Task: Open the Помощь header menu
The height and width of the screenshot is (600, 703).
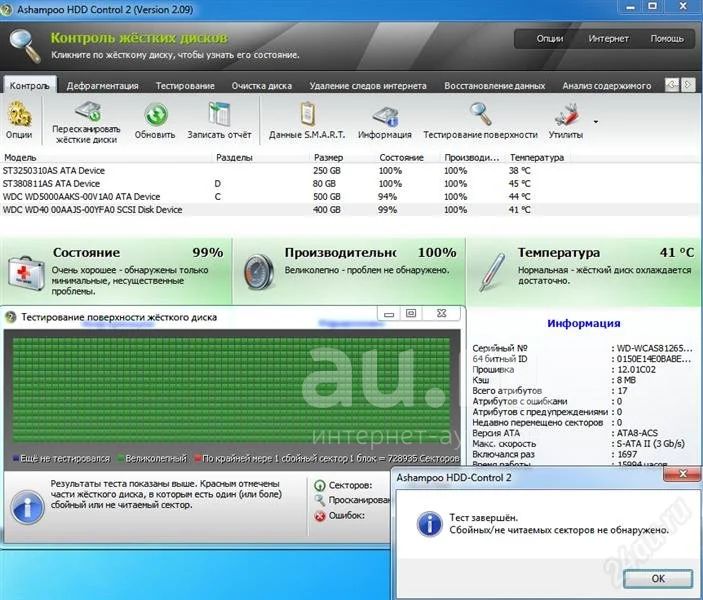Action: 667,39
